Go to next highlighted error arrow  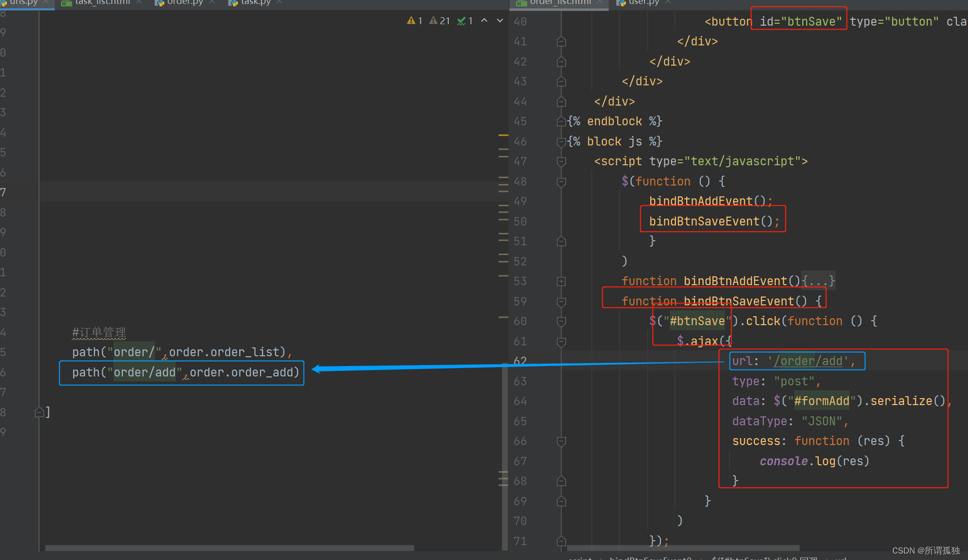click(x=500, y=21)
